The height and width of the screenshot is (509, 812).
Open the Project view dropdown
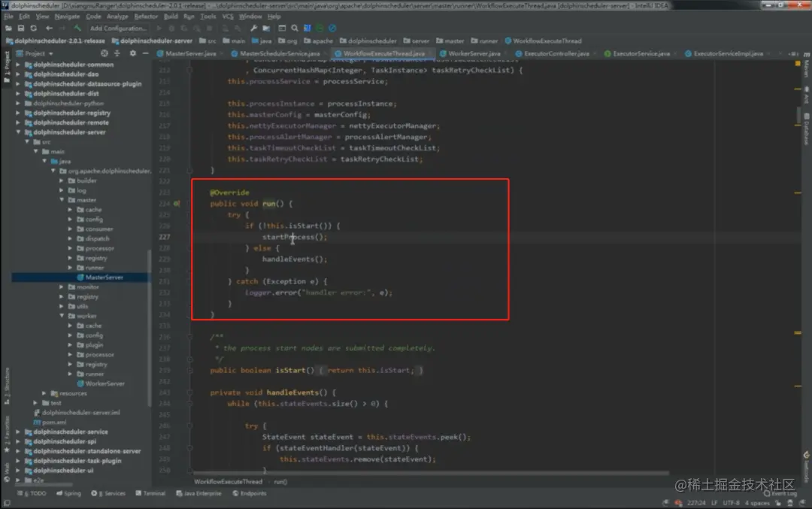(x=35, y=54)
